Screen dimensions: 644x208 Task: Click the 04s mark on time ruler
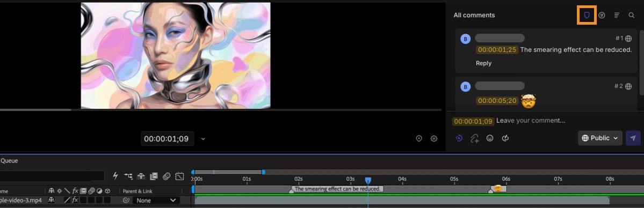(402, 179)
